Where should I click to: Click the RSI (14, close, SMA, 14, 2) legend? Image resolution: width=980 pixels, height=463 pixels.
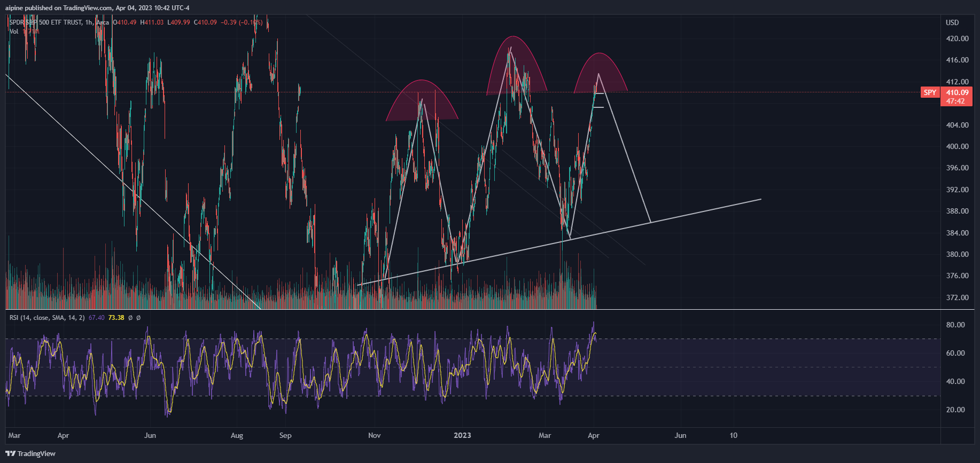[x=47, y=318]
